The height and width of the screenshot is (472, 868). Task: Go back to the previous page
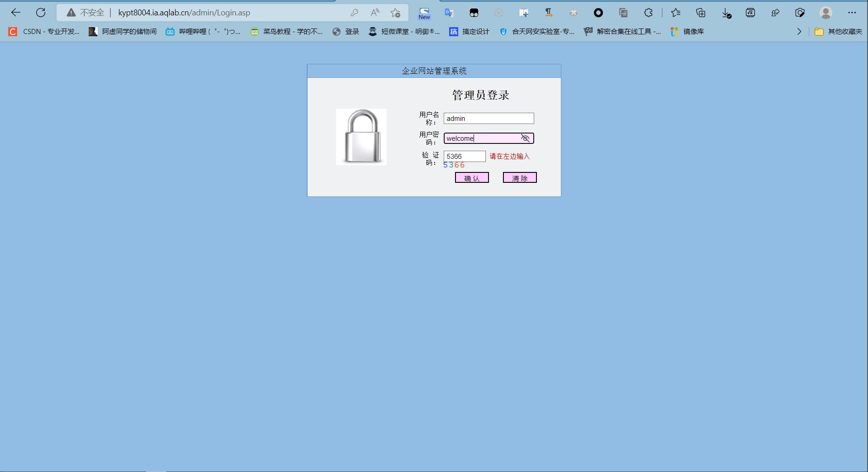click(x=16, y=13)
